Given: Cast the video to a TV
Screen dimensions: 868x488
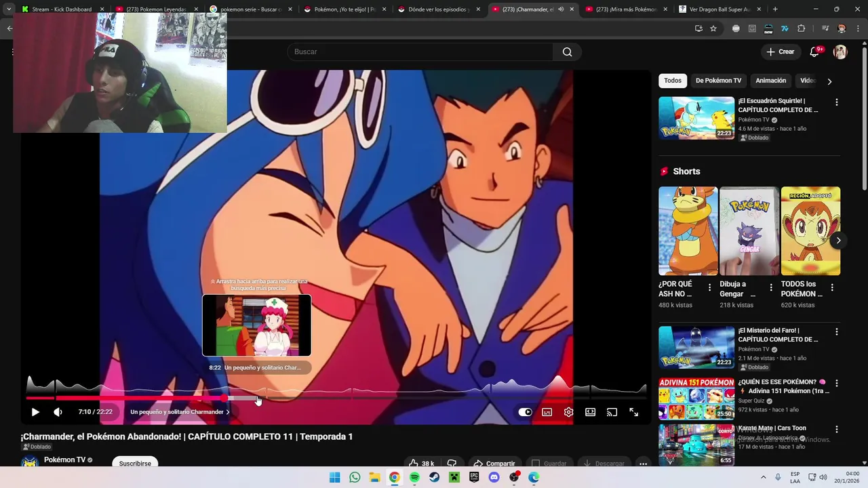Looking at the screenshot, I should click(612, 412).
